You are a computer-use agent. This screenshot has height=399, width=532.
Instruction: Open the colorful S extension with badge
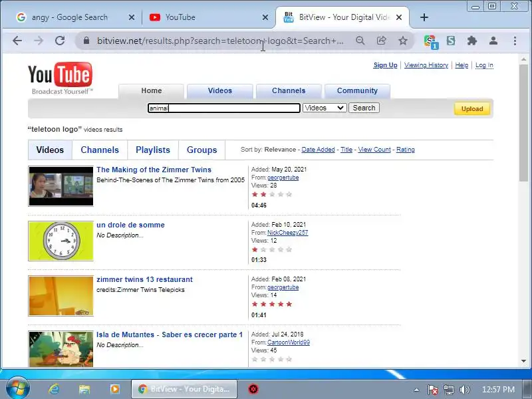(x=431, y=42)
